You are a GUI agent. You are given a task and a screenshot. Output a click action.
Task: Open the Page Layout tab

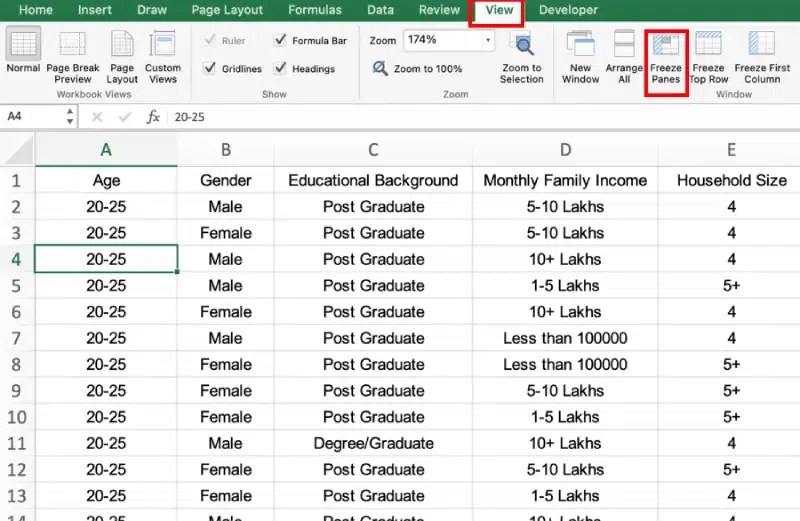point(227,10)
